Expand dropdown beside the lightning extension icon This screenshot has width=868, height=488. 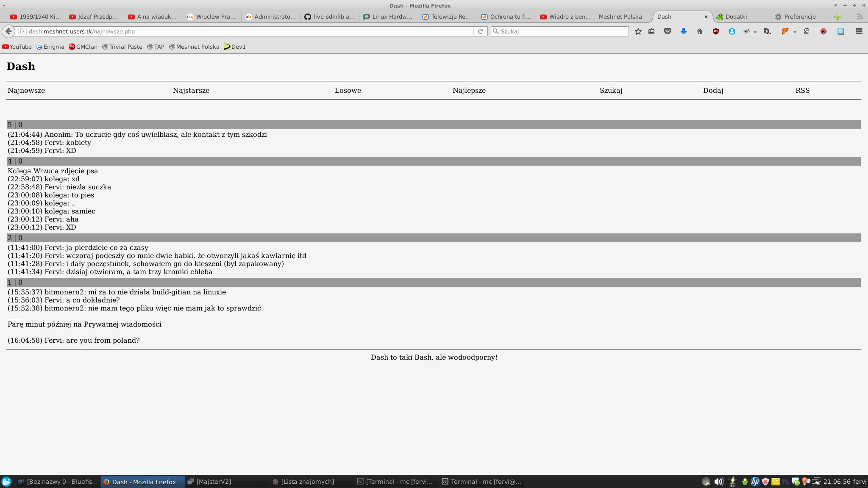point(795,32)
